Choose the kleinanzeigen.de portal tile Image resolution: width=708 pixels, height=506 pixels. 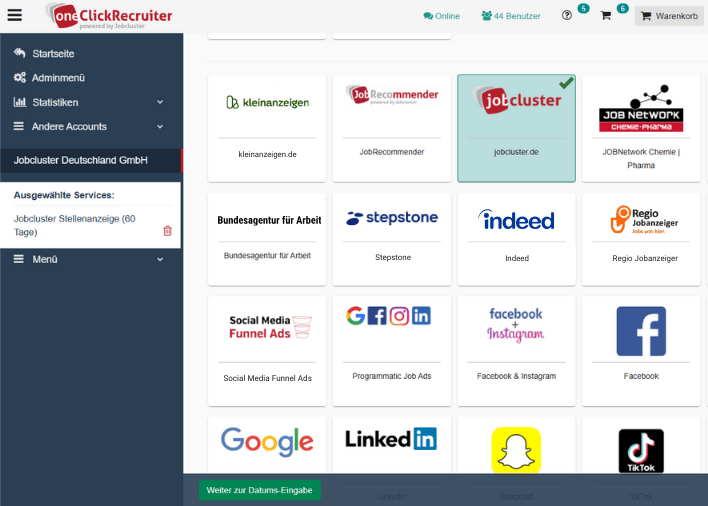(x=267, y=128)
